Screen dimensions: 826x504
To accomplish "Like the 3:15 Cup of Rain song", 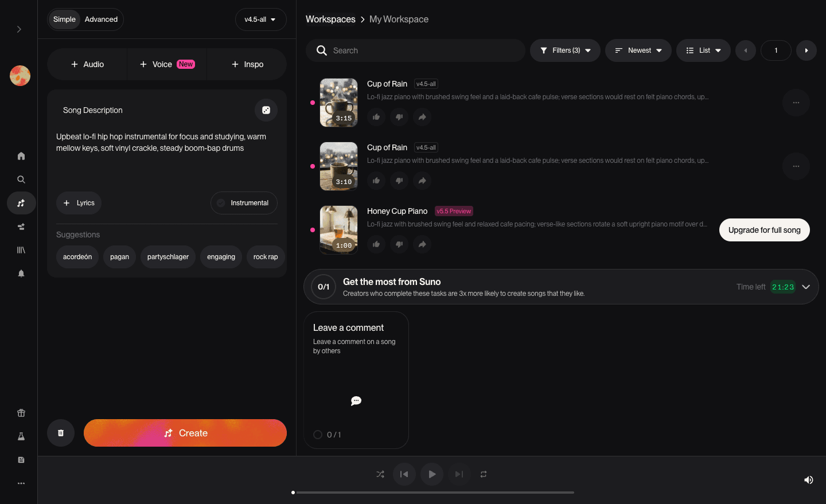I will [x=376, y=117].
